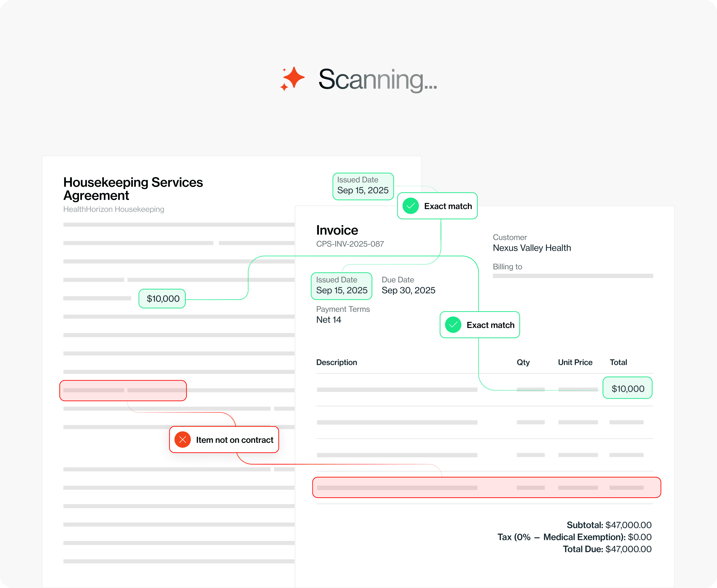Click the customer name Nexus Valley Health
This screenshot has height=588, width=717.
tap(532, 248)
